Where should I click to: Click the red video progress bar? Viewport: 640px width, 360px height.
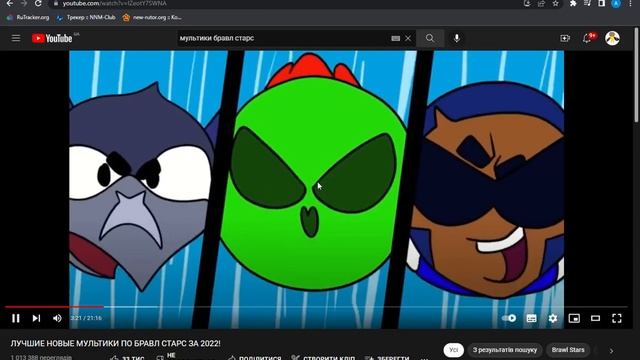tap(54, 306)
